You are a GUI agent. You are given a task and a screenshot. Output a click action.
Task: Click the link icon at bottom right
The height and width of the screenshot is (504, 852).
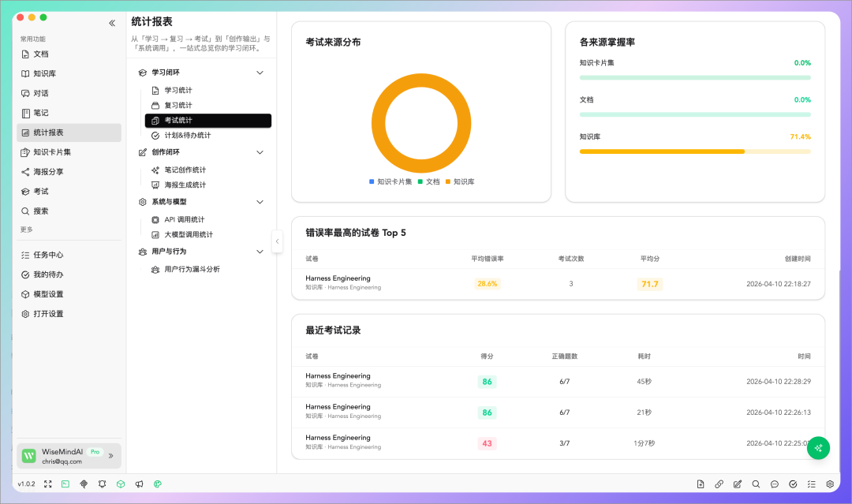tap(719, 484)
